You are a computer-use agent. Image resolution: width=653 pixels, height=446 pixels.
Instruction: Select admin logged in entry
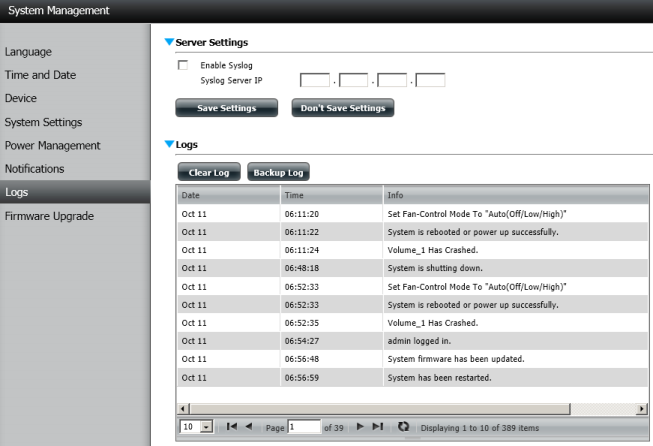pos(413,341)
